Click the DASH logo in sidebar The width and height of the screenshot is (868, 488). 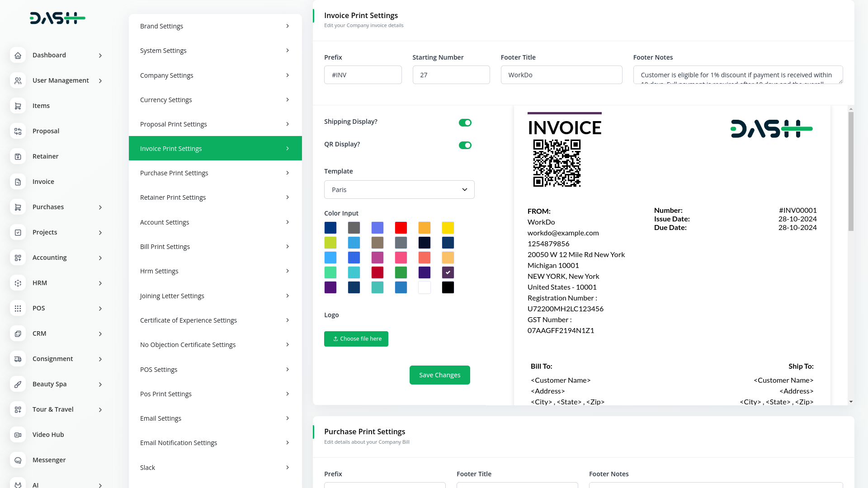57,18
